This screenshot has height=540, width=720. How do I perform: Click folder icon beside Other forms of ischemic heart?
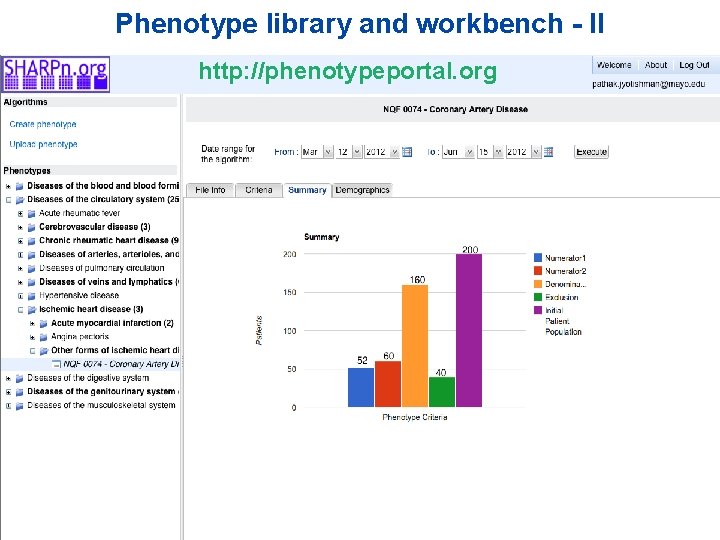coord(44,351)
